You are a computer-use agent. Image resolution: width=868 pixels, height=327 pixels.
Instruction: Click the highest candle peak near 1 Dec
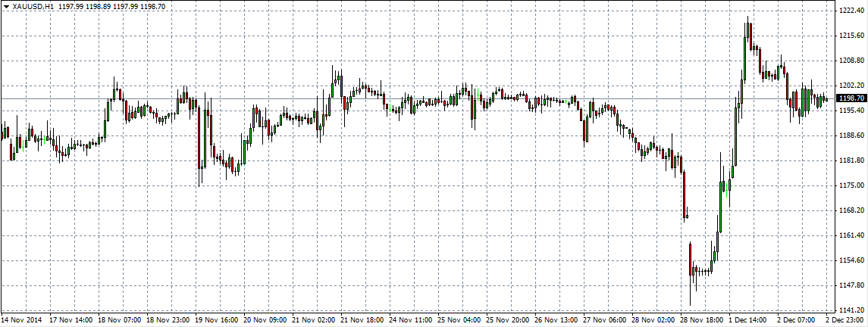point(748,19)
